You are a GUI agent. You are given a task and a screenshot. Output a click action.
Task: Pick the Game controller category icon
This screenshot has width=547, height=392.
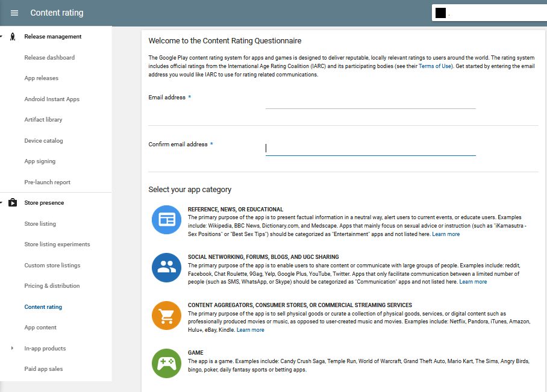tap(166, 363)
